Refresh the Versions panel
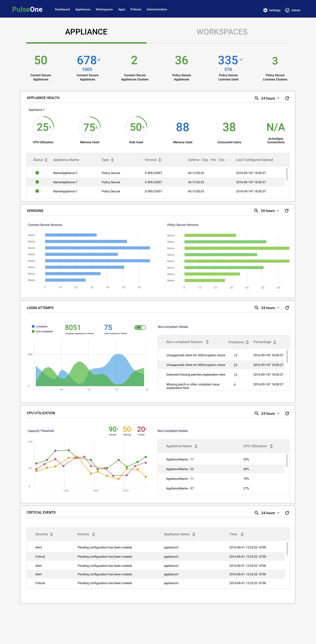Screen dimensions: 316x644 (x=287, y=211)
